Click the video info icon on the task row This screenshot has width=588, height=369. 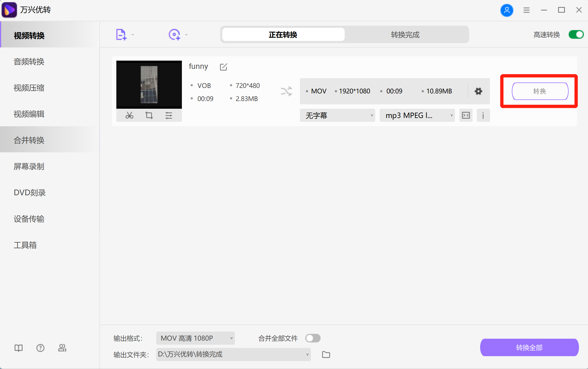click(x=483, y=115)
